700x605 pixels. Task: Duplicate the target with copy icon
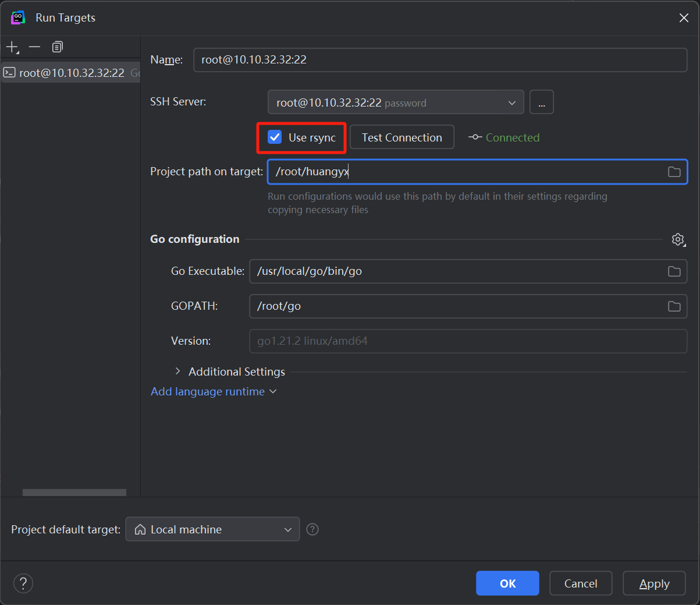(57, 47)
